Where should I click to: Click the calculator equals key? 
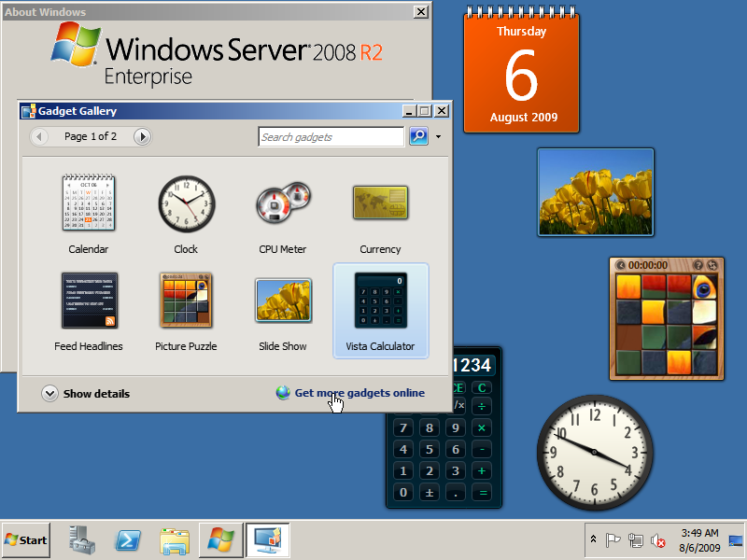482,493
